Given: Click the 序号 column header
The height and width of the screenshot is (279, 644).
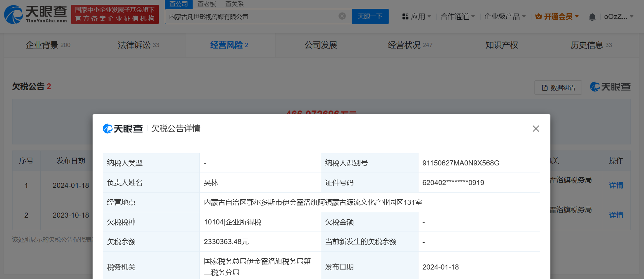Looking at the screenshot, I should 26,161.
